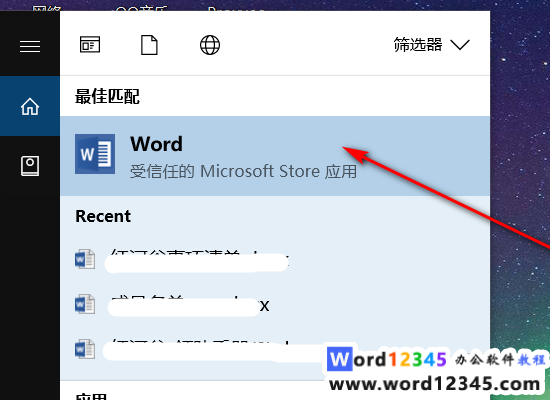Select the Home icon in sidebar
The image size is (550, 400).
pyautogui.click(x=30, y=106)
